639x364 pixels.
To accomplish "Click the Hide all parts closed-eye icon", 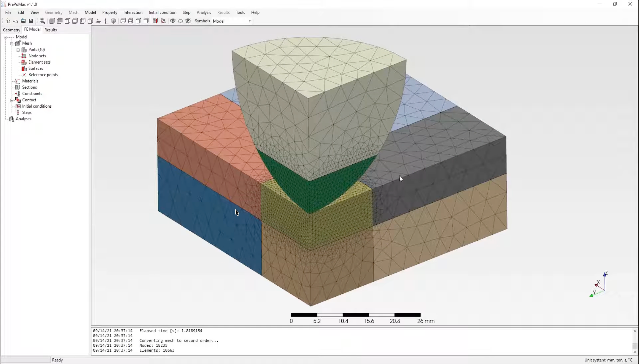I will tap(180, 21).
